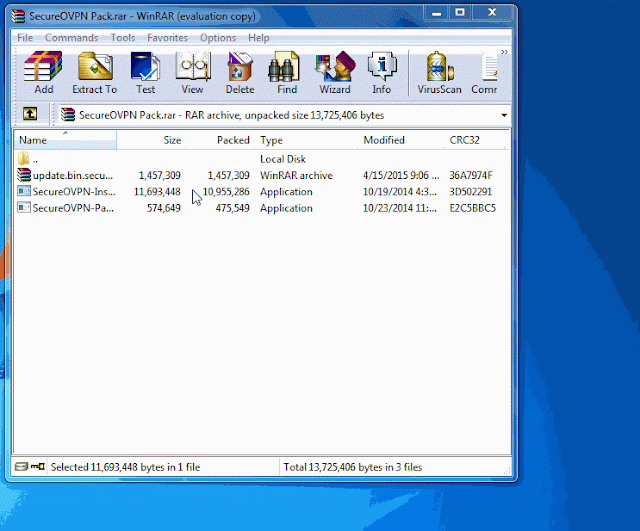The width and height of the screenshot is (640, 531).
Task: Click the SecureOVPN-Pa application icon
Action: coord(24,207)
